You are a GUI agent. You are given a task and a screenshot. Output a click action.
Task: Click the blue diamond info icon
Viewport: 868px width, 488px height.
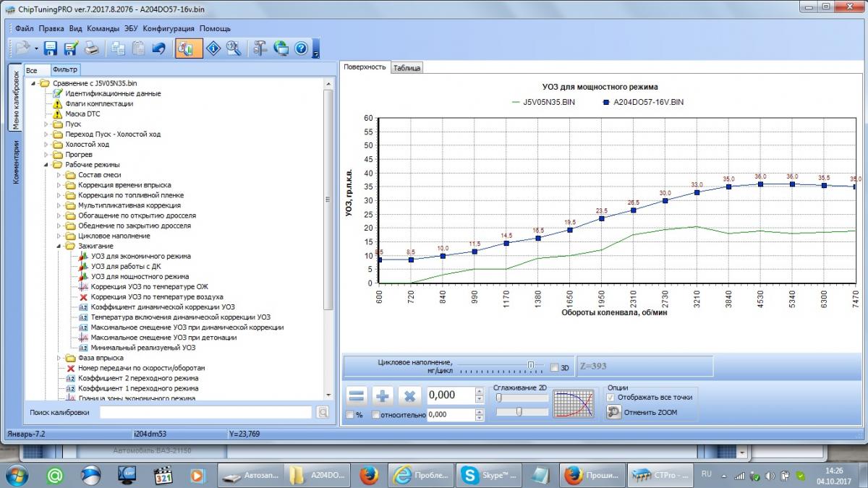[213, 49]
